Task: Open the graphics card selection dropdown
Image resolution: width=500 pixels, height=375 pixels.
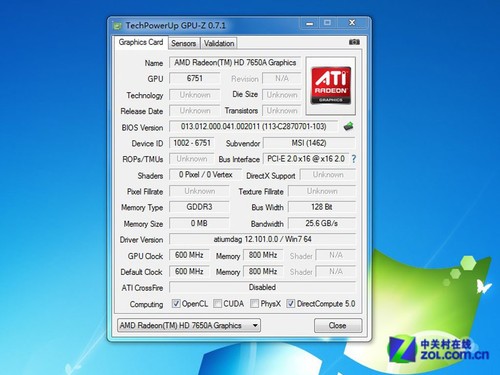Action: pyautogui.click(x=189, y=325)
